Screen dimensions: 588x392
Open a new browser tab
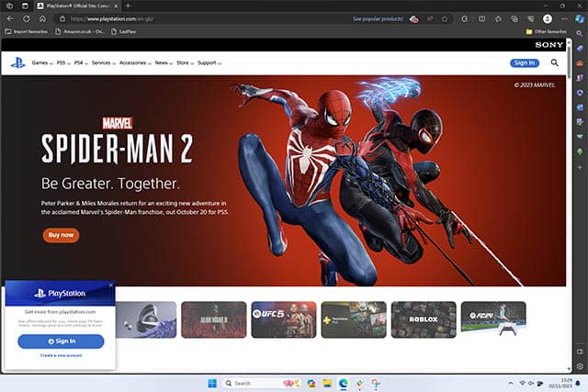coord(128,6)
